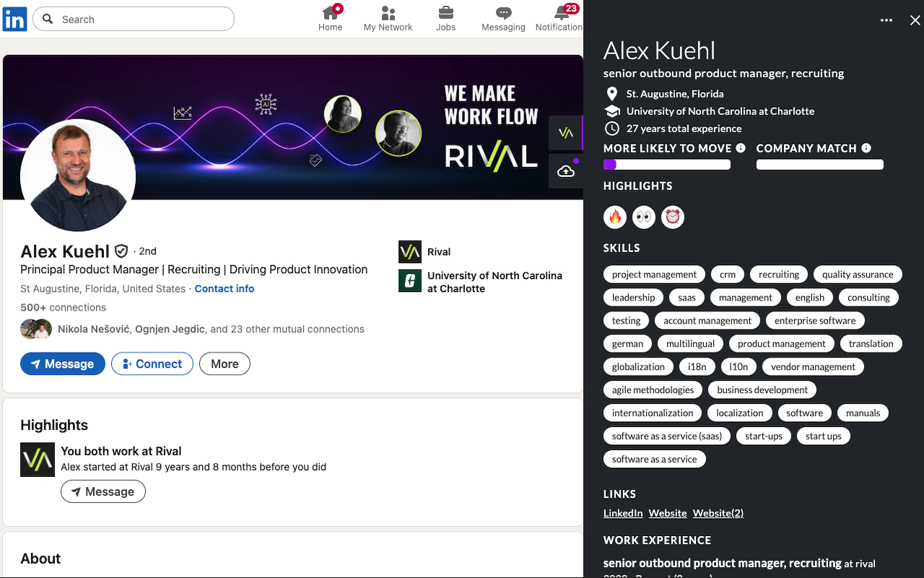
Task: Click info icon next to More Likely To Move
Action: click(741, 148)
